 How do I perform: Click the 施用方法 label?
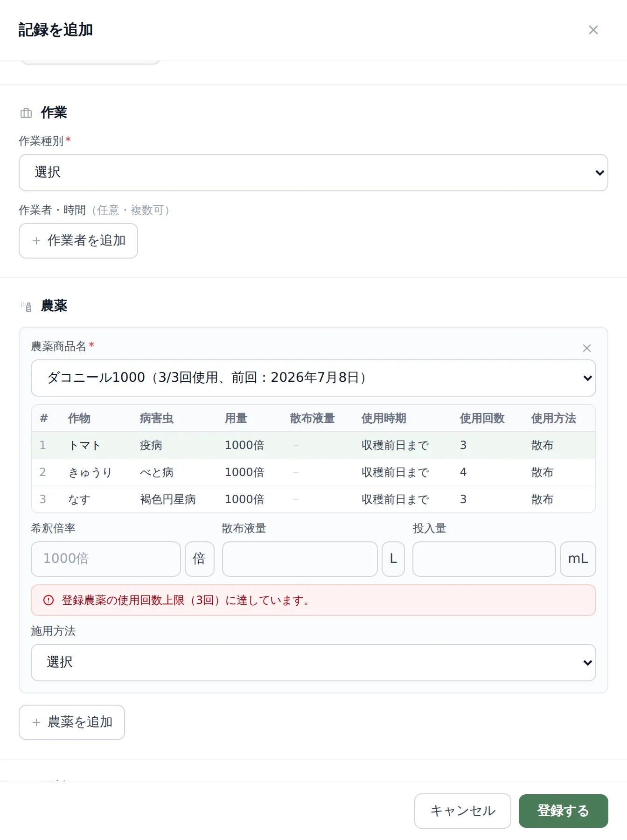coord(53,631)
